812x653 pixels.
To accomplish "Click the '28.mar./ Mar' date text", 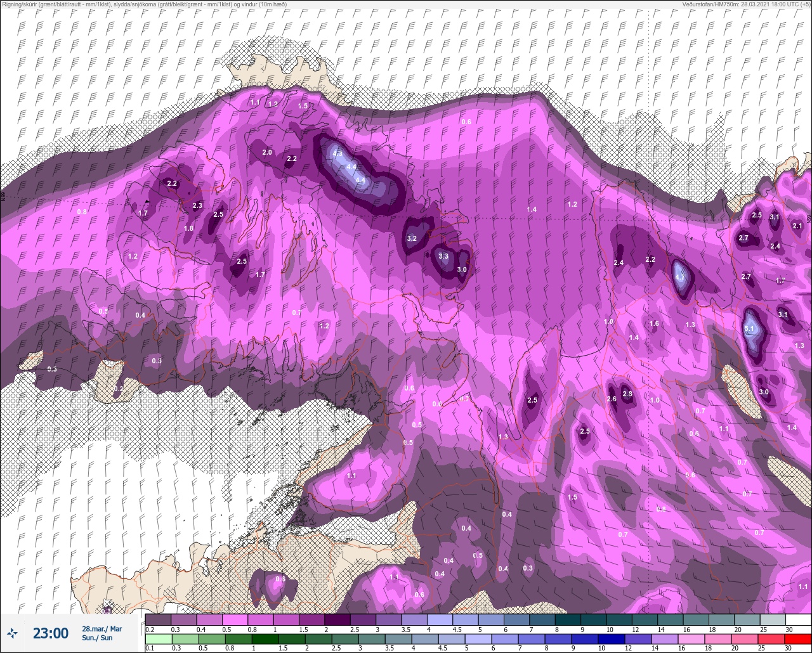I will pos(101,629).
